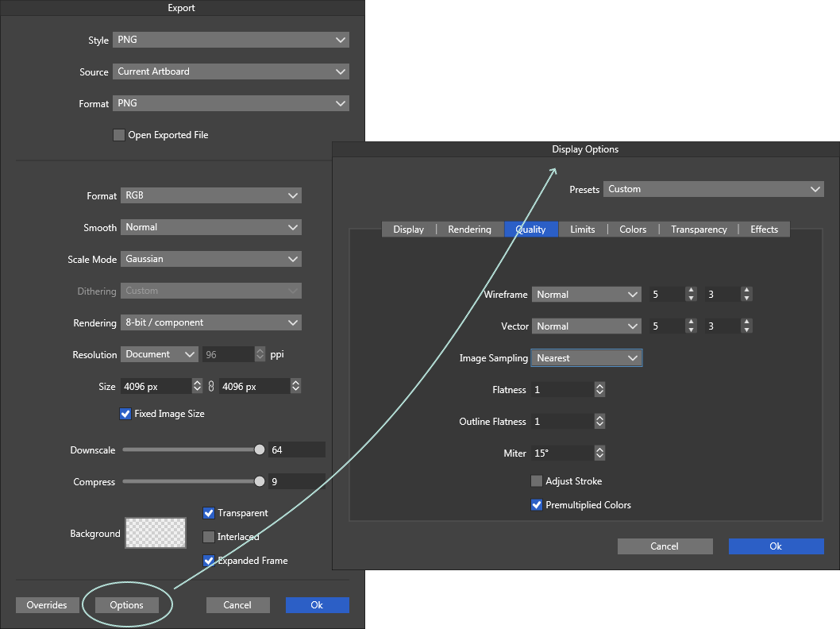Click the Outline Flatness stepper
This screenshot has width=840, height=629.
tap(599, 421)
